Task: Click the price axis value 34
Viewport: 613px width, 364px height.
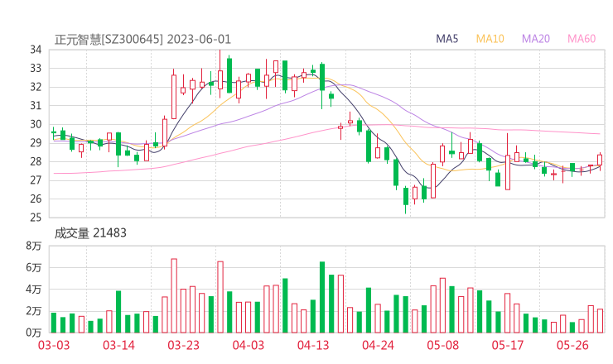Action: click(x=36, y=50)
